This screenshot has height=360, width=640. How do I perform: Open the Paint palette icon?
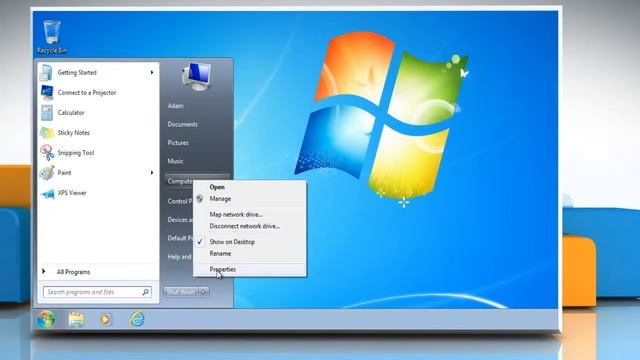47,173
